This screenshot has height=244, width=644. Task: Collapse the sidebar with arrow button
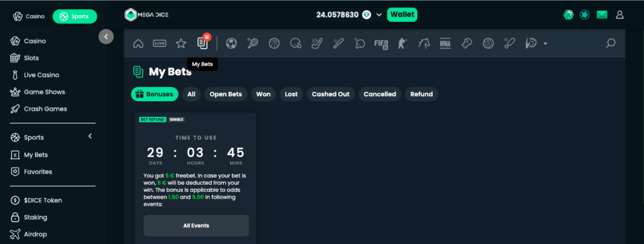click(106, 36)
